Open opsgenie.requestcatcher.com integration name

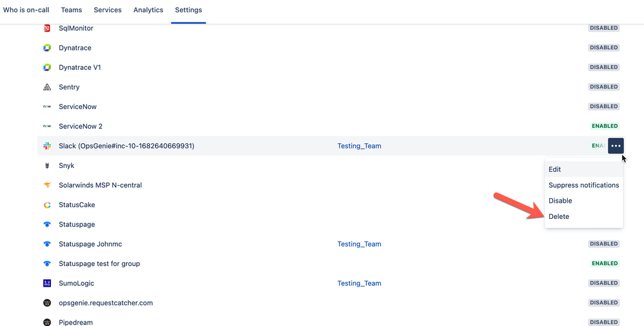(106, 303)
